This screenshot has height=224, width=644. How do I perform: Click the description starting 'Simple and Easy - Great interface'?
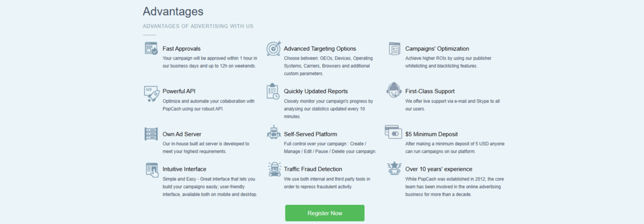[210, 186]
